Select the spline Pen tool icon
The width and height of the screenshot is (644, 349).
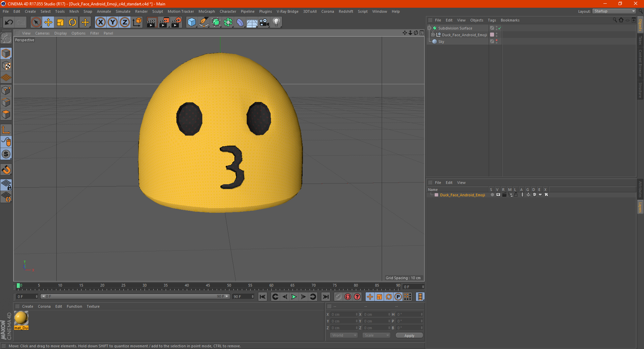(204, 22)
